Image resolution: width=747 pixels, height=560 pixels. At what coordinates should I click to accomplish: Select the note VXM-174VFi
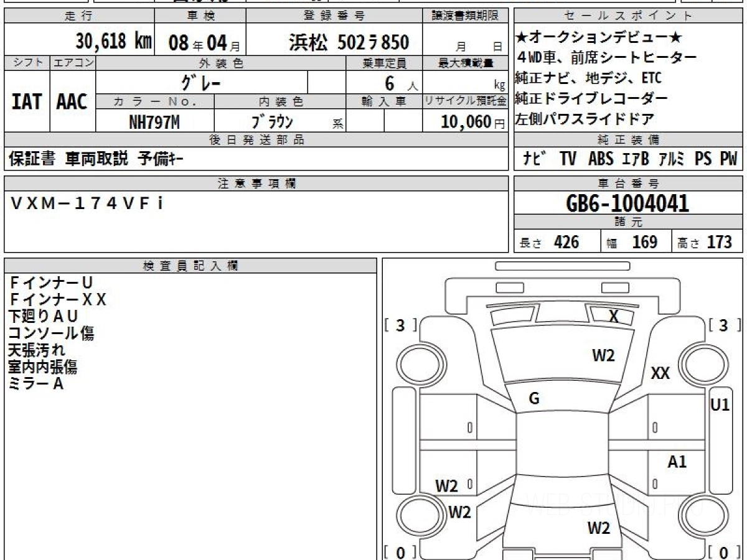pyautogui.click(x=87, y=203)
